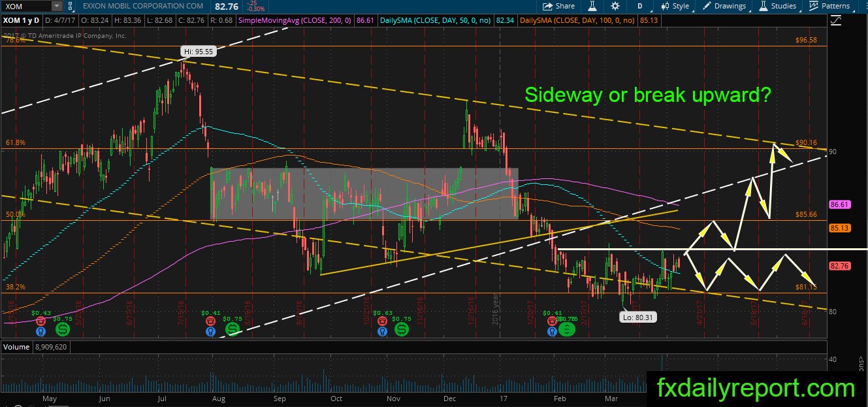Click the Lo: 80.31 price bubble
The height and width of the screenshot is (407, 868).
coord(637,317)
